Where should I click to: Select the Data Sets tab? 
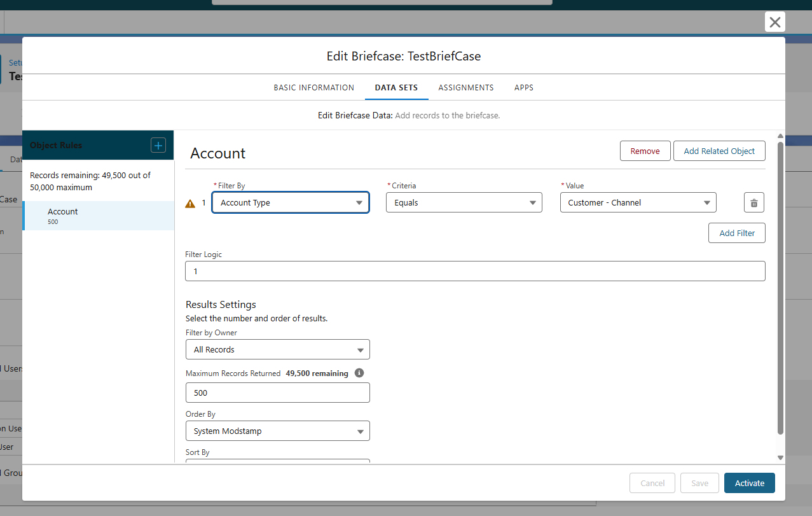(396, 88)
